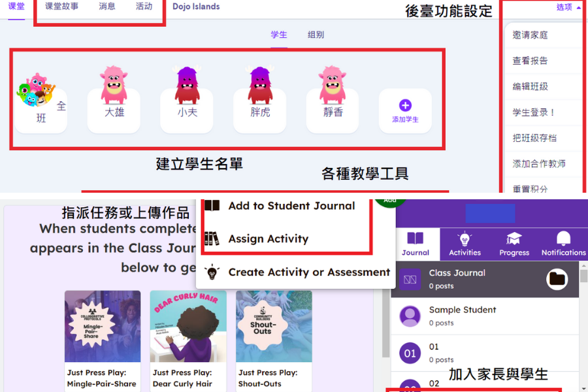
Task: Click the green Add button
Action: coord(390,202)
